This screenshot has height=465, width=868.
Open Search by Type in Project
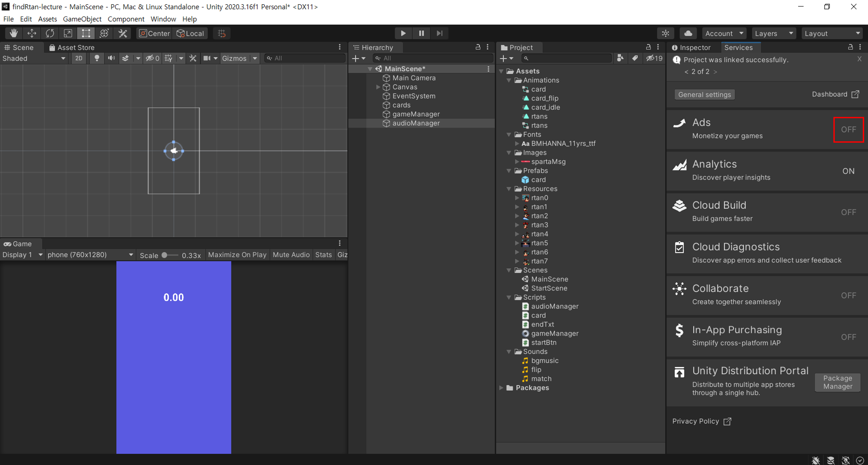coord(620,58)
